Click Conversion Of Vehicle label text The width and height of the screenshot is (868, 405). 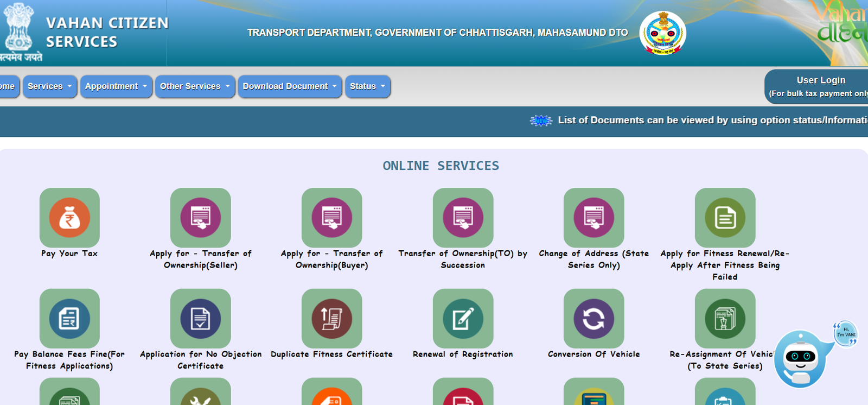point(594,354)
